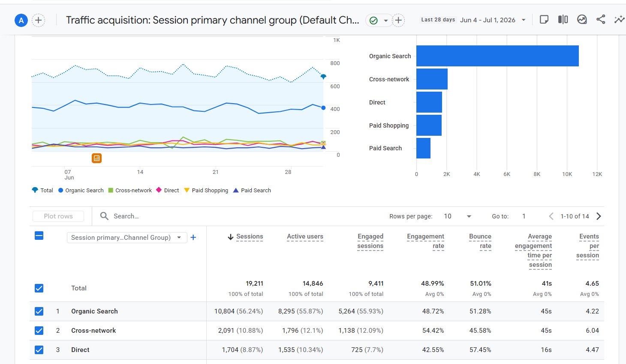Click the Organic Search sessions value 10,804
Screen dimensions: 626x364
click(224, 311)
